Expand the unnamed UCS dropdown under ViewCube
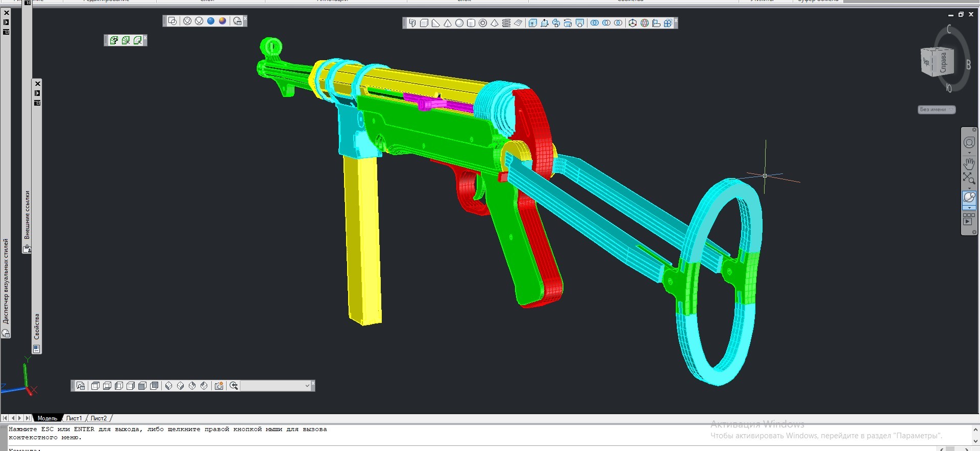Image resolution: width=980 pixels, height=451 pixels. click(x=936, y=110)
